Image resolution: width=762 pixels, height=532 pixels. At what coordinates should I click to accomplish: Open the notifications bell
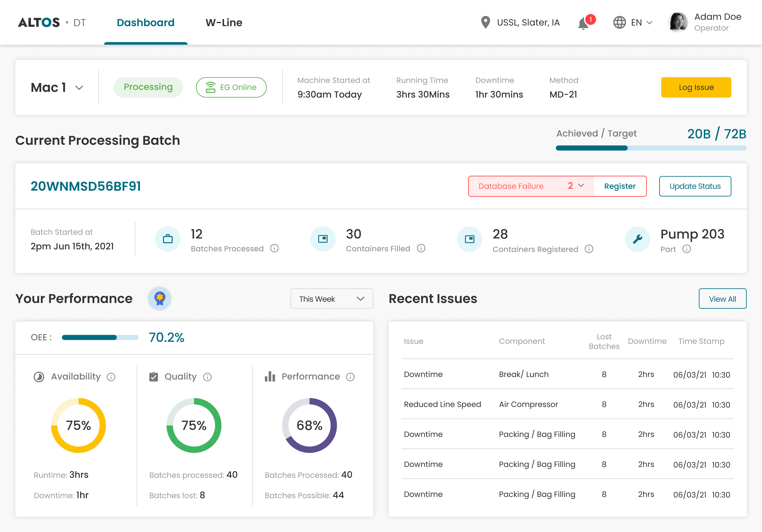pyautogui.click(x=583, y=24)
